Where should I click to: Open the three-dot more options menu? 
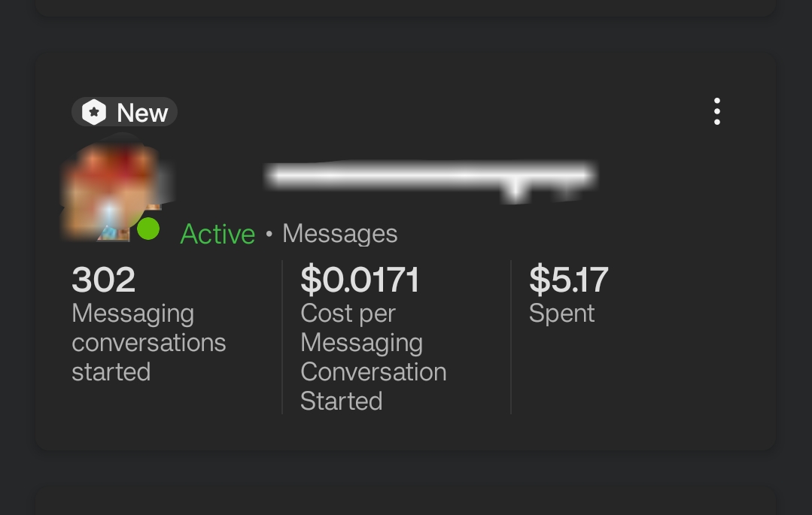click(716, 112)
